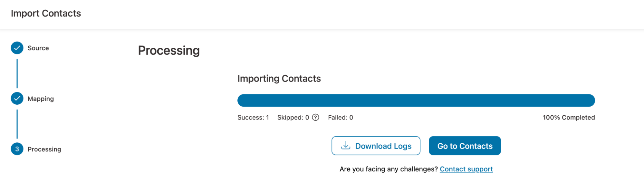
Task: Click the download arrow icon inside Download Logs
Action: [x=345, y=146]
